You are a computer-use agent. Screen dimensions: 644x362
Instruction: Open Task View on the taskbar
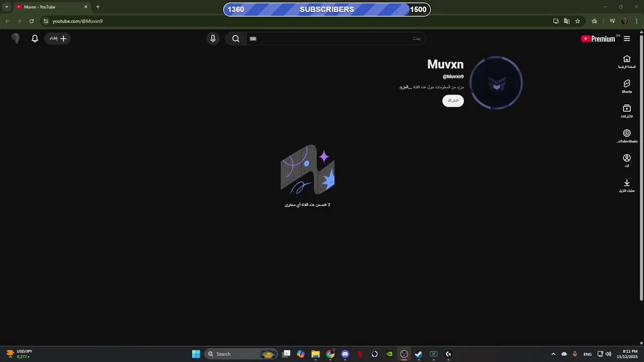click(286, 354)
